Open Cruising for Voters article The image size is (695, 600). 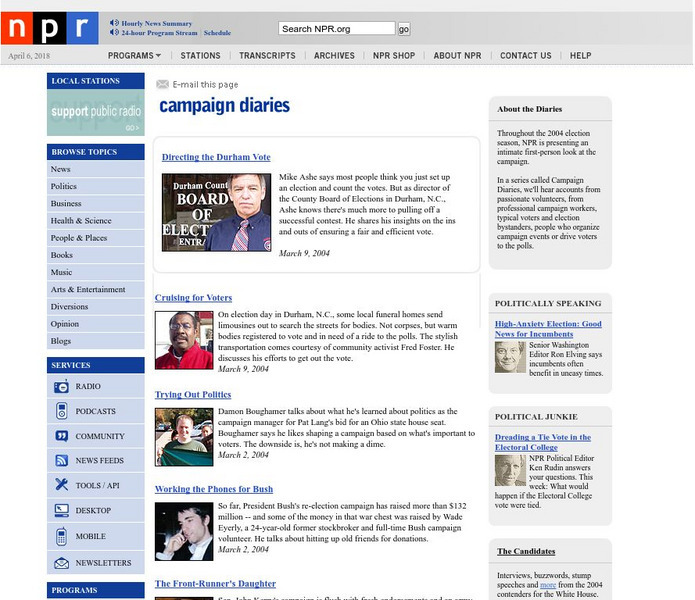click(193, 297)
